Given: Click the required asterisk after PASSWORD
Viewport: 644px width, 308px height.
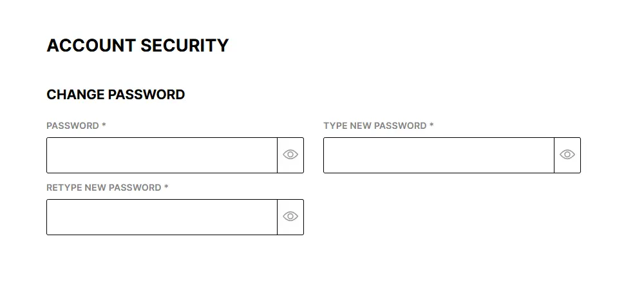Looking at the screenshot, I should coord(104,125).
